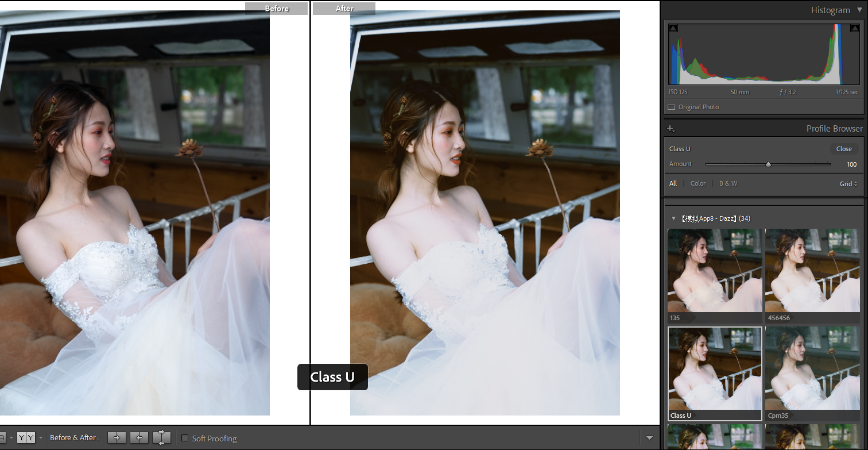Open the toolbar options dropdown arrow
Image resolution: width=868 pixels, height=450 pixels.
[649, 438]
